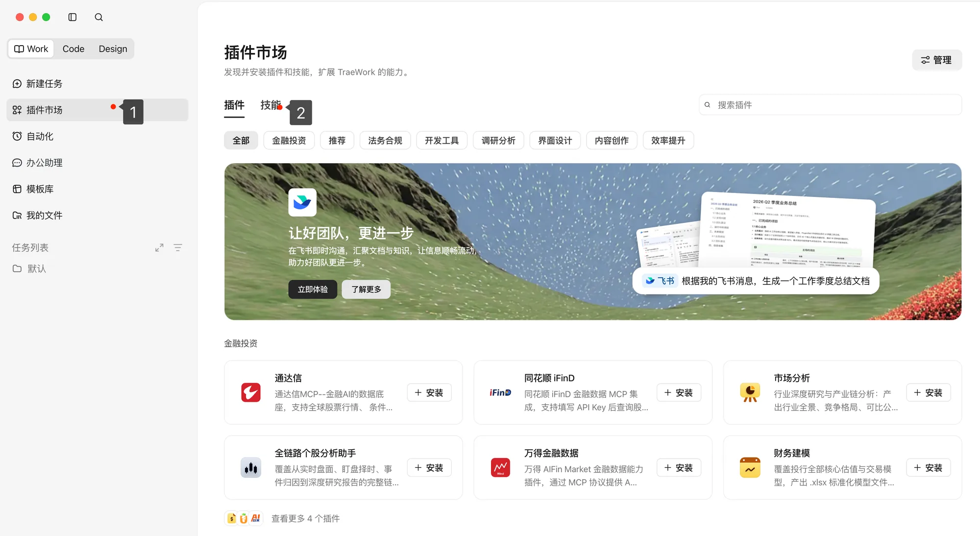
Task: Open the 同花顺 iFinD plugin title
Action: point(549,378)
